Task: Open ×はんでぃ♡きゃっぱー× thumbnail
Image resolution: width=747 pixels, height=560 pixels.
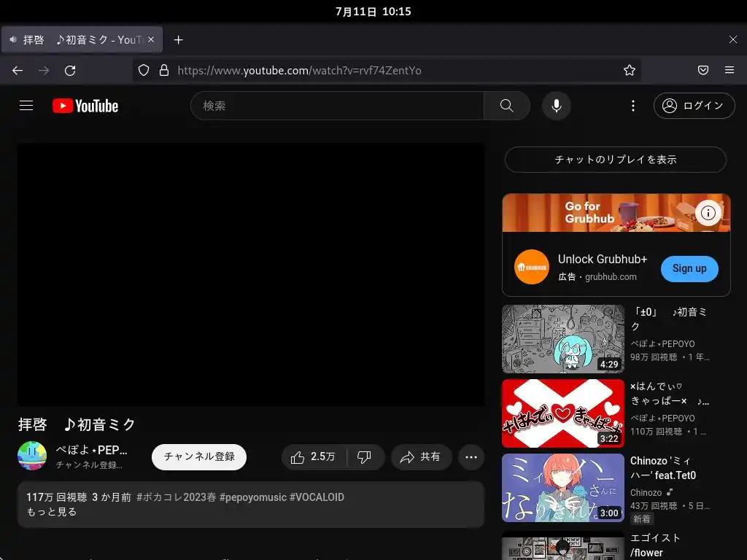Action: click(563, 413)
